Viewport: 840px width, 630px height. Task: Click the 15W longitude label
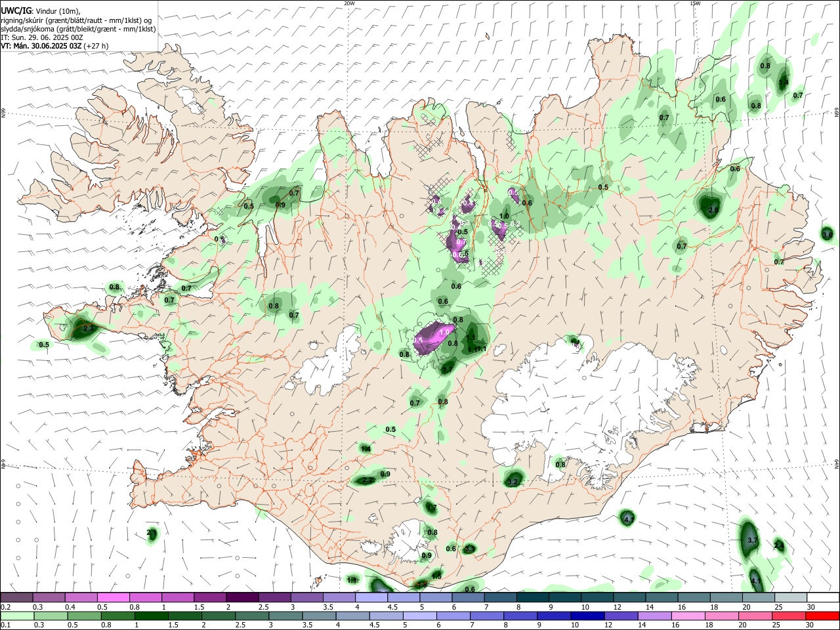(x=694, y=3)
